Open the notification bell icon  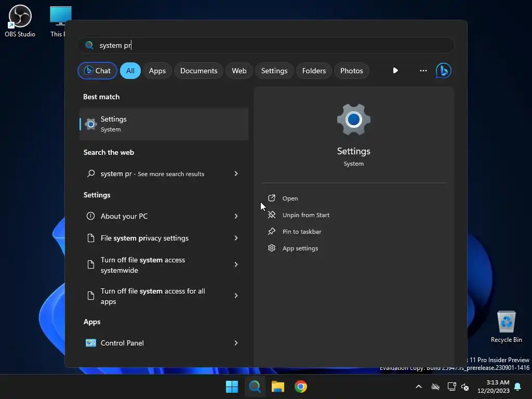pos(518,387)
